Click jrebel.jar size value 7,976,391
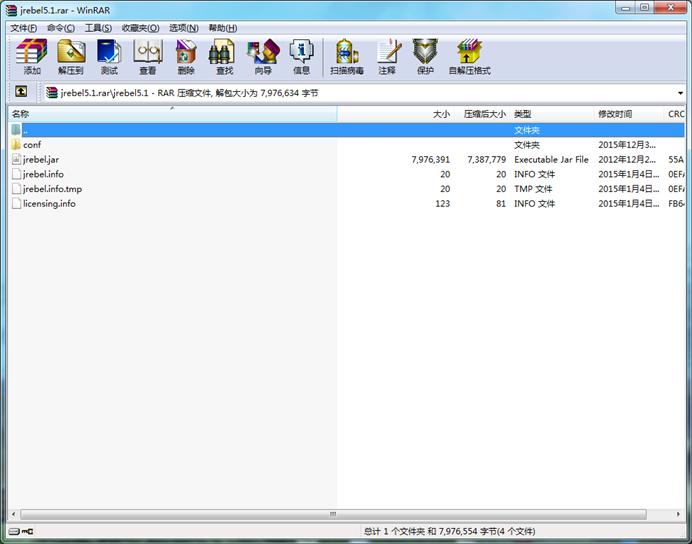Viewport: 692px width, 544px height. tap(430, 159)
